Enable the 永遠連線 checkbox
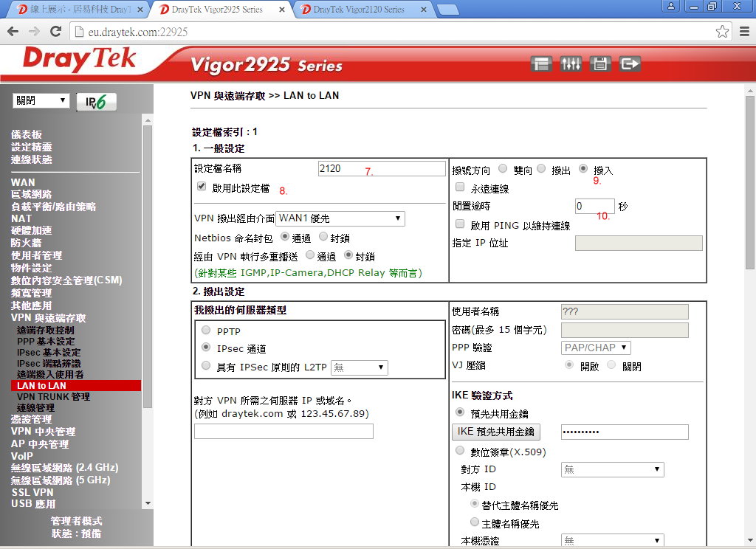Screen dimensions: 756x549 460,187
